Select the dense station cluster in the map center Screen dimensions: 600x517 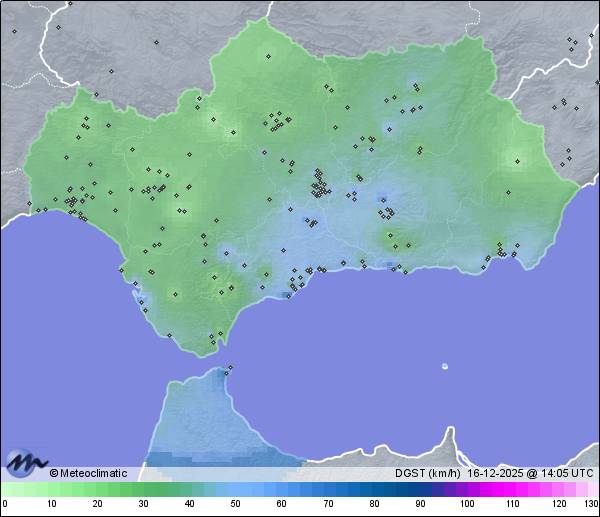coord(319,184)
